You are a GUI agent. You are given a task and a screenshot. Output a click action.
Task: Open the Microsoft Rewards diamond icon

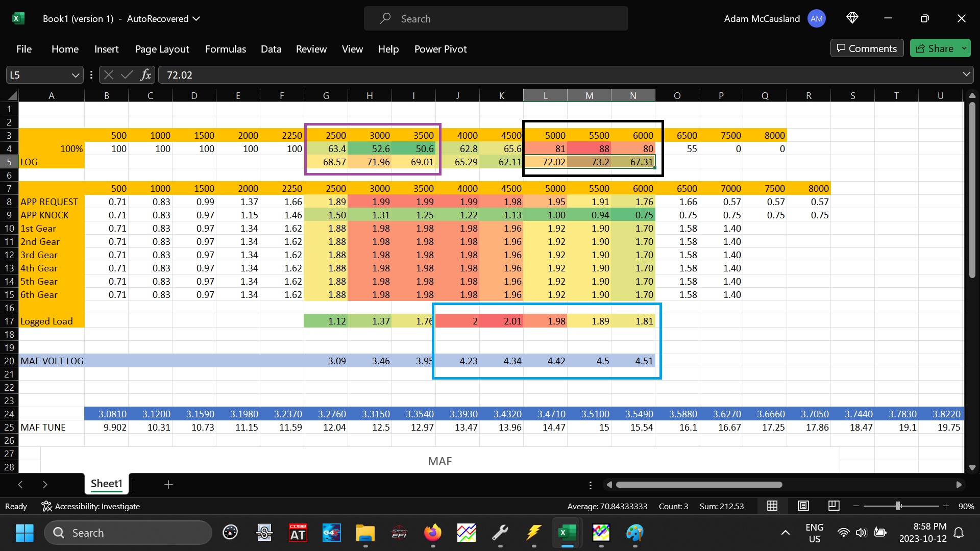point(852,18)
